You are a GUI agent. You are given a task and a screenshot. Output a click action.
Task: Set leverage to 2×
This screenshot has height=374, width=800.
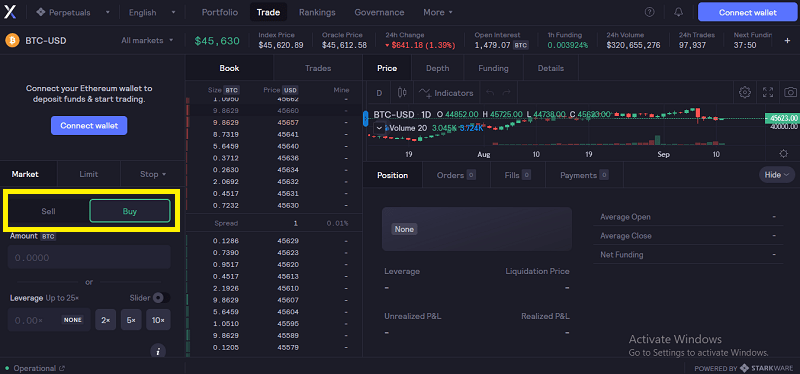click(x=106, y=320)
